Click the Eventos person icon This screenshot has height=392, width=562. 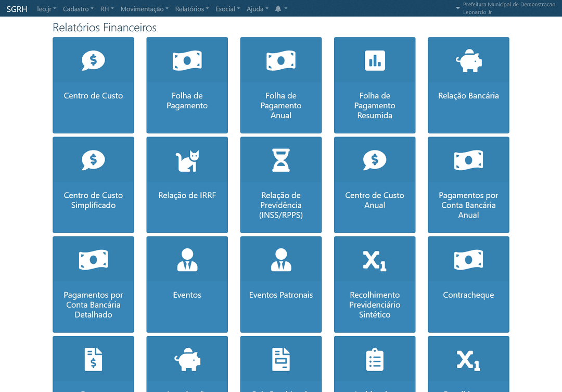coord(187,260)
